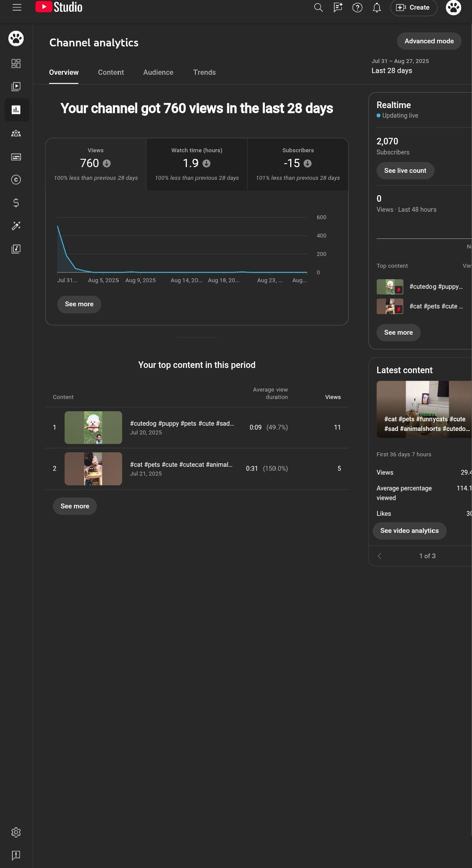Go to previous latest content with left chevron

pos(379,556)
